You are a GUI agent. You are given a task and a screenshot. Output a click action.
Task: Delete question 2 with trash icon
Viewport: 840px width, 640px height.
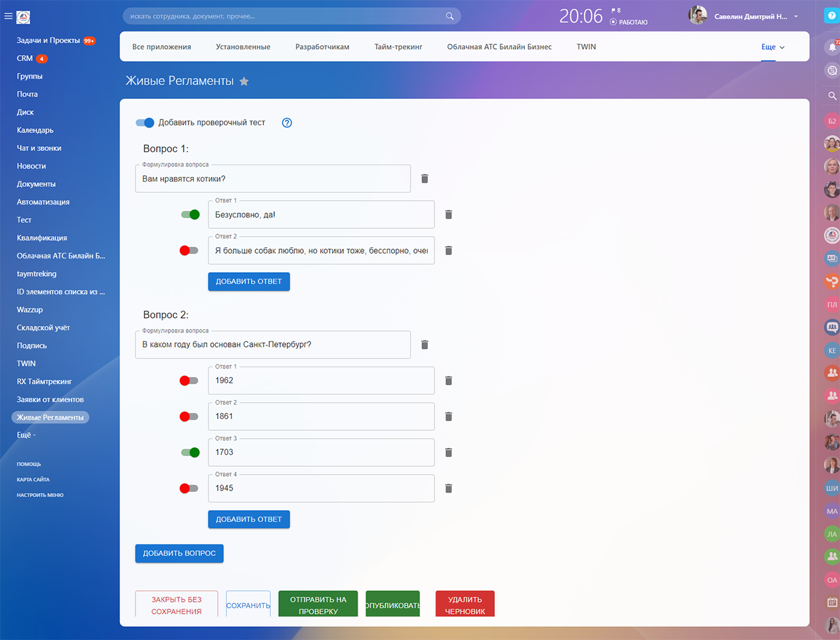pyautogui.click(x=425, y=345)
